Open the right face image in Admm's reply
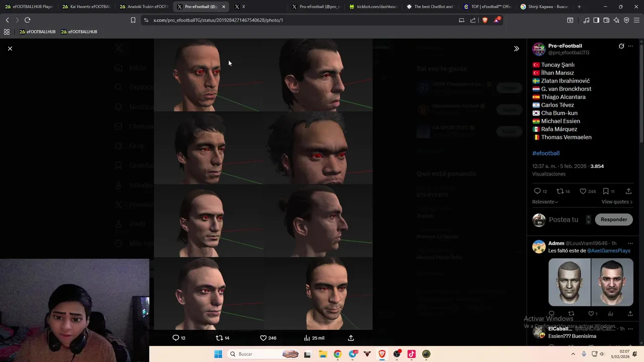The image size is (644, 362). click(x=612, y=282)
